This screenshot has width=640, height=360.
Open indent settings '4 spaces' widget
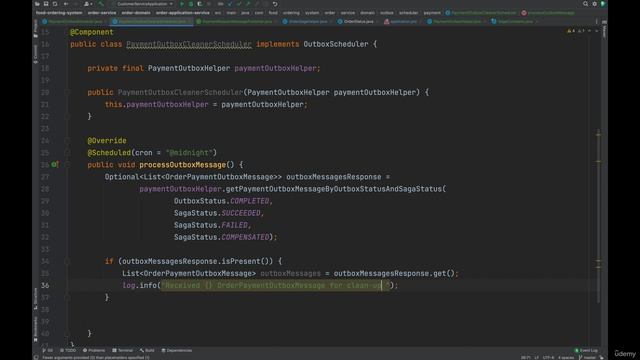point(566,357)
